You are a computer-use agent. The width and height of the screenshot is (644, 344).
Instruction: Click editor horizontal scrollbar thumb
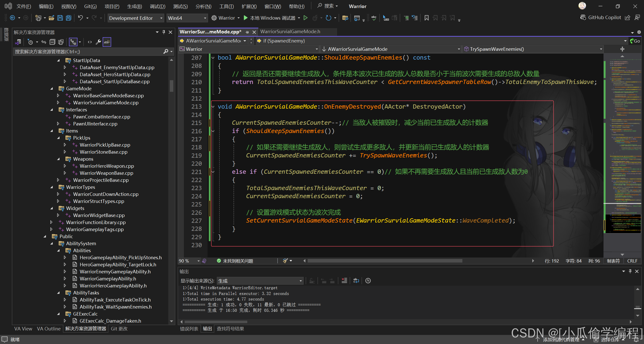[385, 261]
